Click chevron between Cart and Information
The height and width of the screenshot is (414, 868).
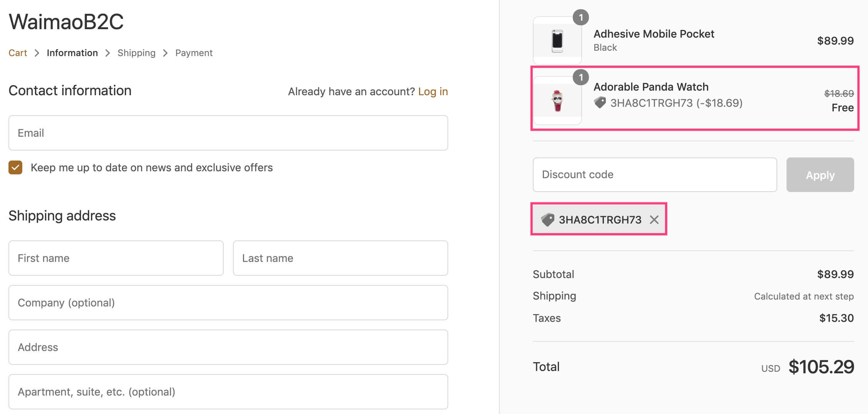point(37,53)
